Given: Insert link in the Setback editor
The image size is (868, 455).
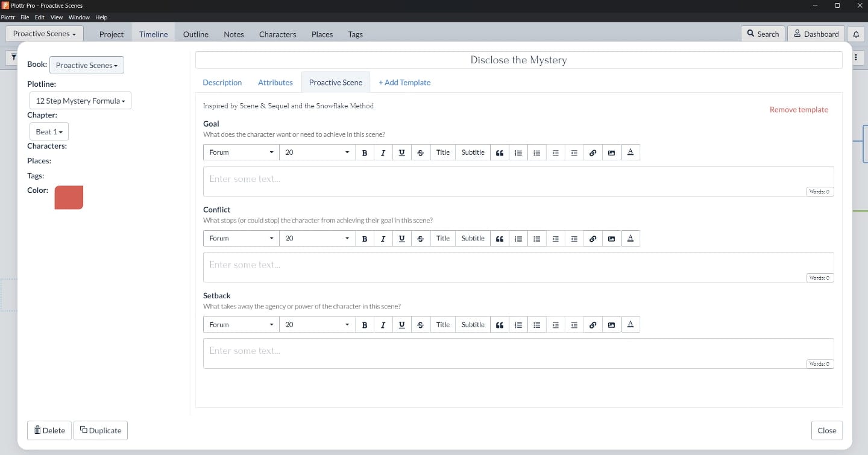Looking at the screenshot, I should click(x=593, y=325).
